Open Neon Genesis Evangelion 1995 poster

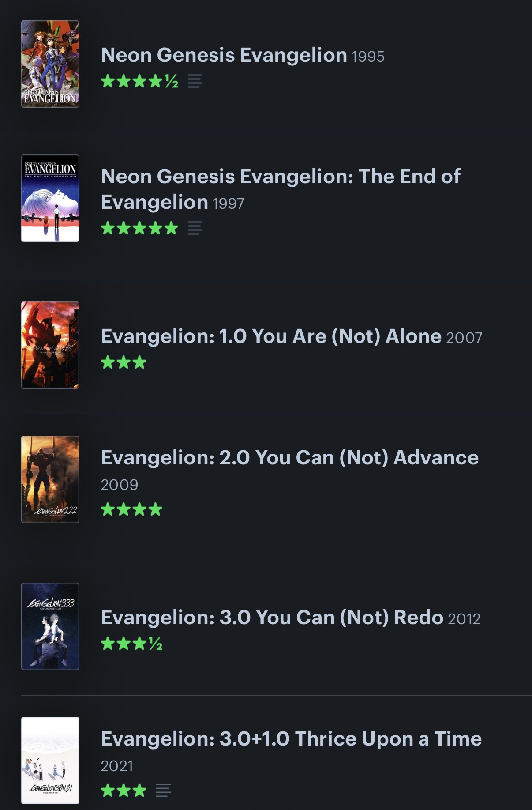pos(50,64)
